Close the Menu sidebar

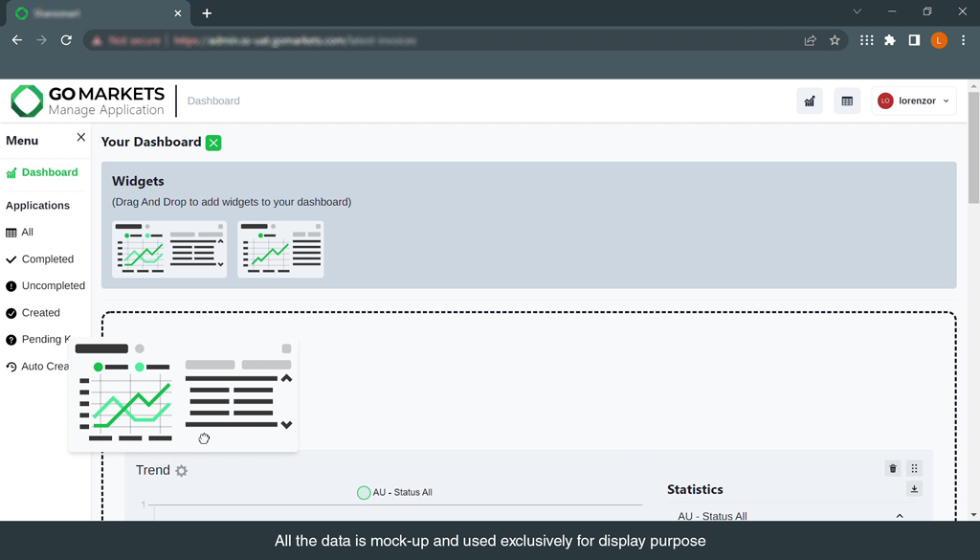(80, 138)
